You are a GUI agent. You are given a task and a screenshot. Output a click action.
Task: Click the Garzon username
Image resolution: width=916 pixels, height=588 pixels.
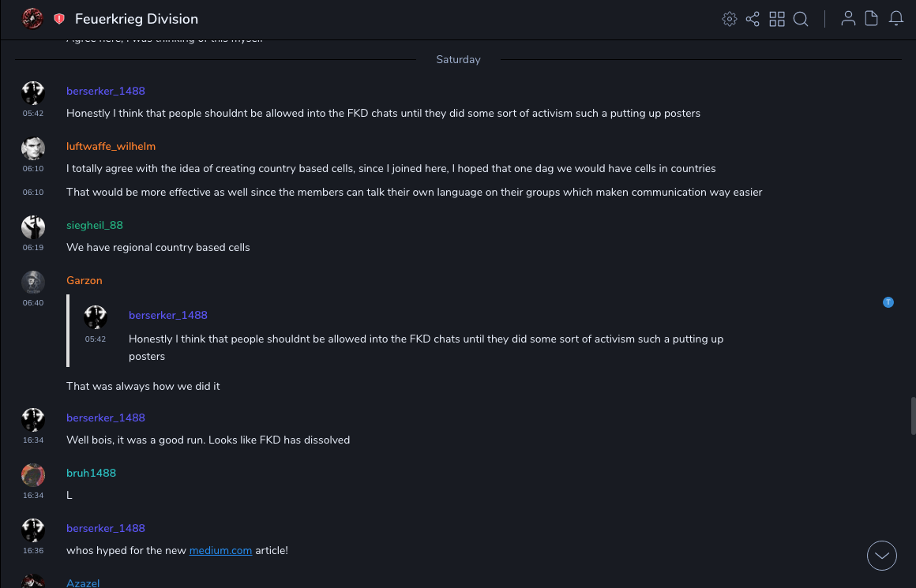[84, 280]
